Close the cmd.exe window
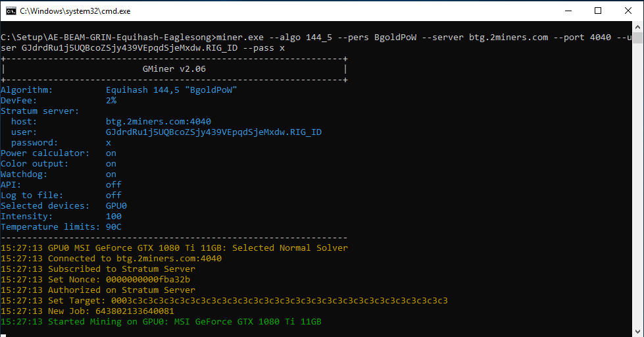 pyautogui.click(x=628, y=11)
